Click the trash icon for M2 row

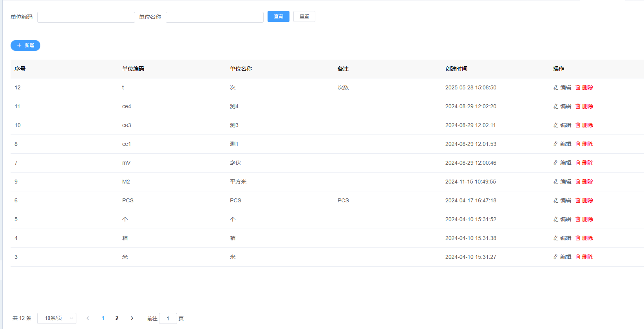click(x=578, y=182)
